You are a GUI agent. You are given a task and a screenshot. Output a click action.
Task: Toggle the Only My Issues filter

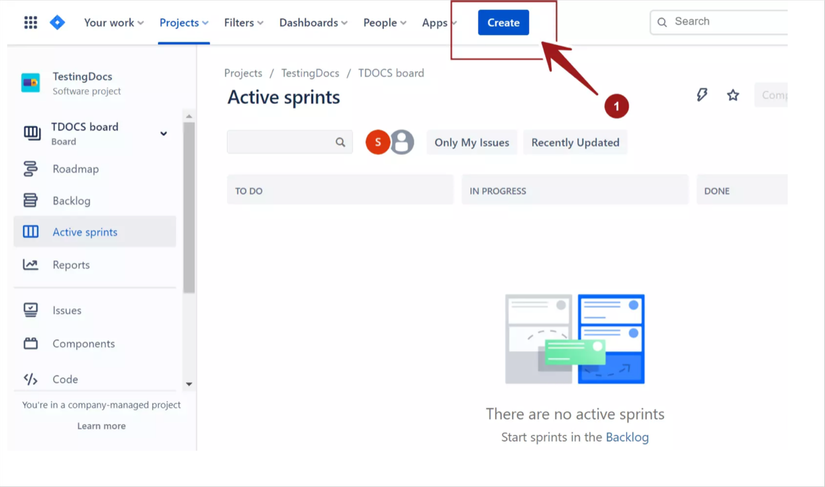click(x=472, y=143)
